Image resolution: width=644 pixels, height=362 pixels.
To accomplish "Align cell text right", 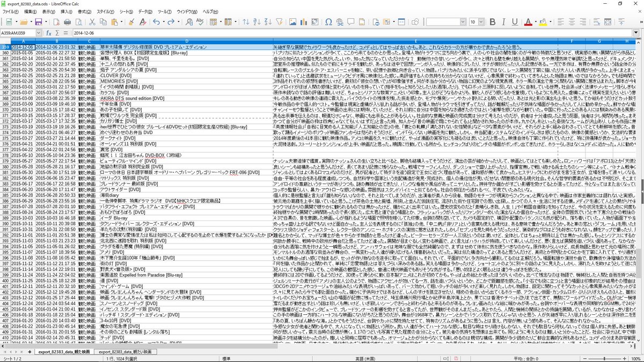I will pyautogui.click(x=582, y=22).
